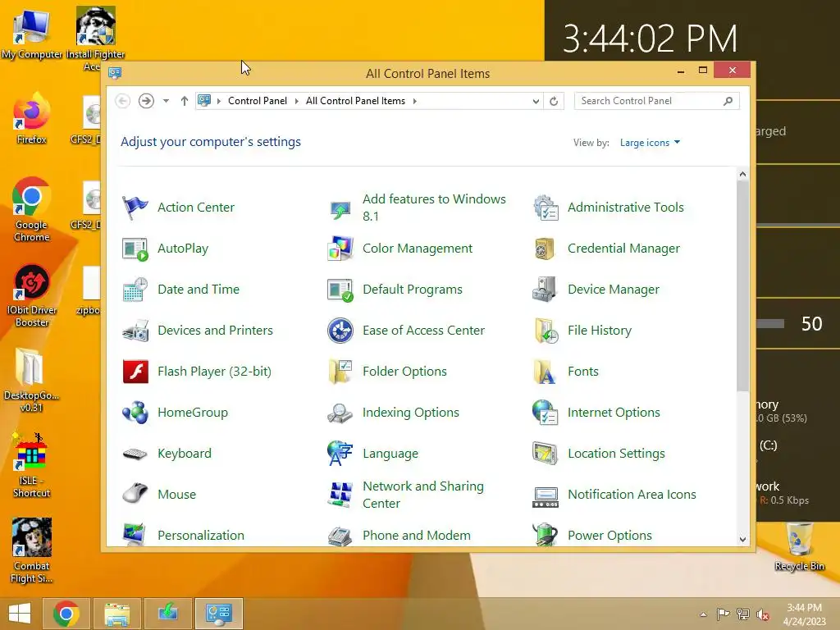The height and width of the screenshot is (630, 840).
Task: Click the Network and Sharing Center icon
Action: [x=340, y=494]
